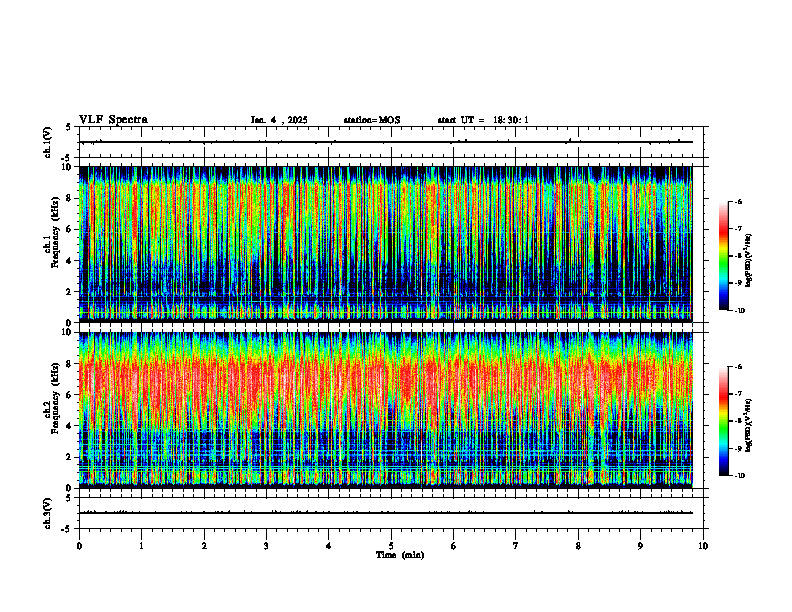The width and height of the screenshot is (792, 612).
Task: Click the ch.2 color bar unit label
Action: click(x=749, y=425)
